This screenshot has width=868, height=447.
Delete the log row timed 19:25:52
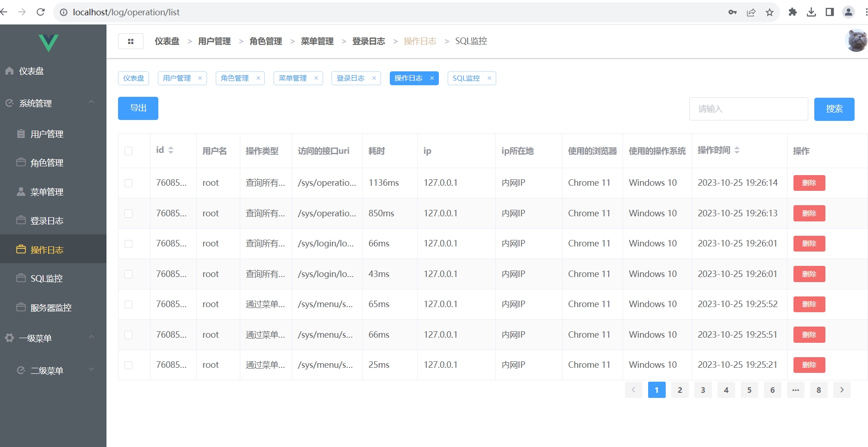point(809,304)
